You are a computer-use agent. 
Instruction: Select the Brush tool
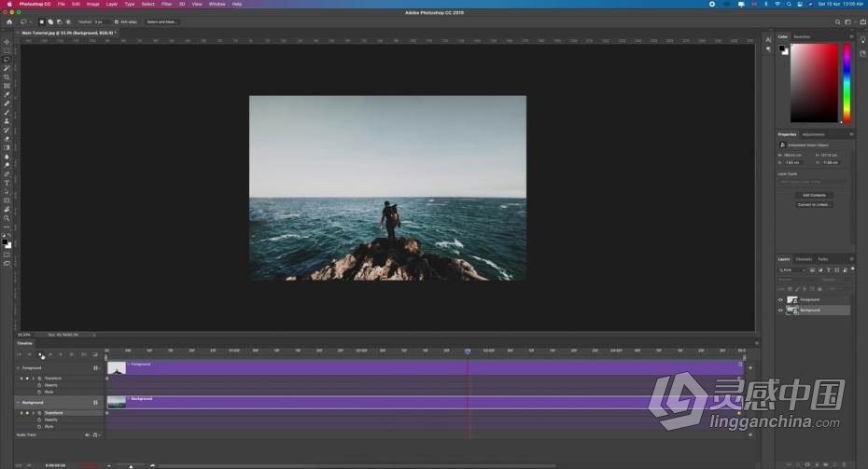[7, 113]
